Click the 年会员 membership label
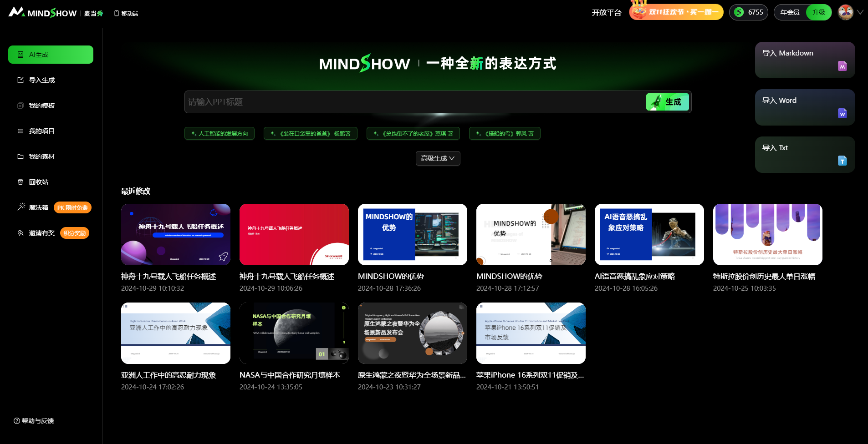868x444 pixels. tap(790, 12)
